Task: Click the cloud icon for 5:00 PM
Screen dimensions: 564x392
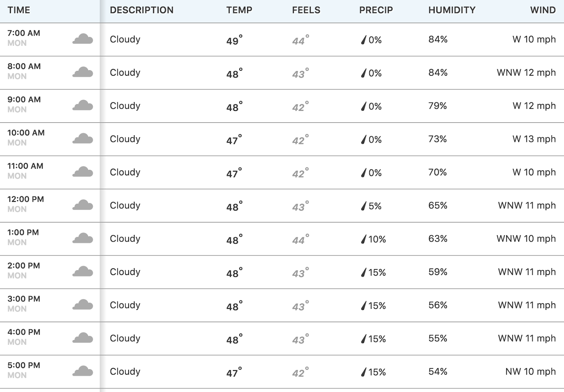Action: click(x=83, y=371)
